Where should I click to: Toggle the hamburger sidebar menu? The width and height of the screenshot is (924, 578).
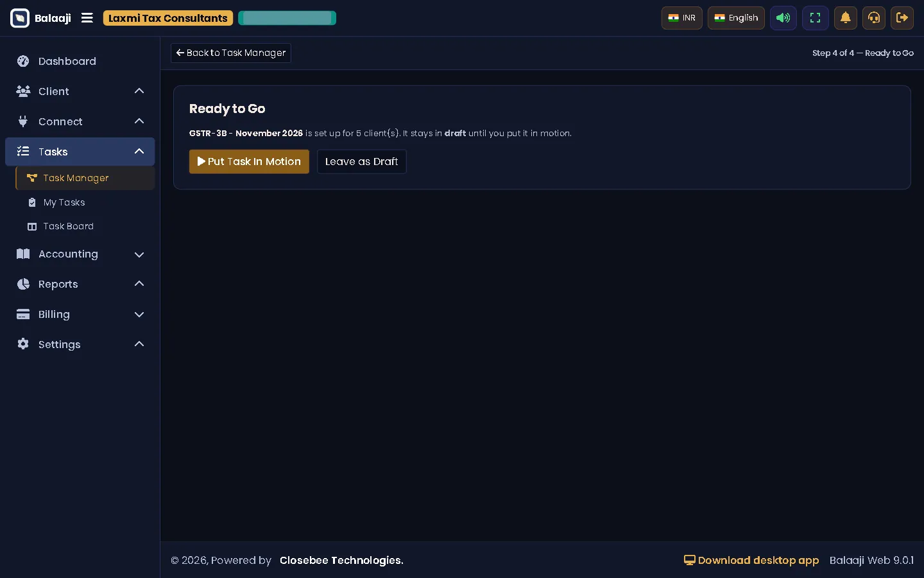tap(87, 18)
